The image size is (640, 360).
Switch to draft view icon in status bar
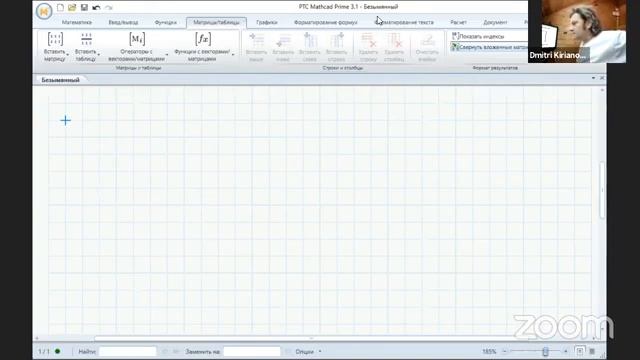pyautogui.click(x=592, y=351)
